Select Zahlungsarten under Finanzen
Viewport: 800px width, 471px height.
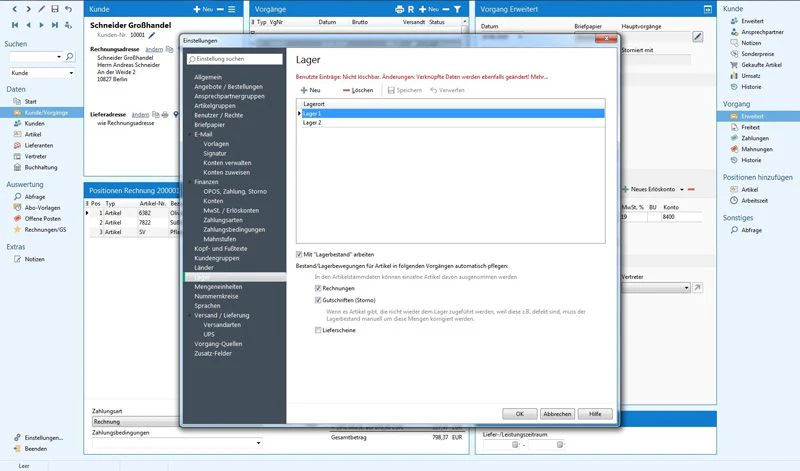pyautogui.click(x=223, y=220)
